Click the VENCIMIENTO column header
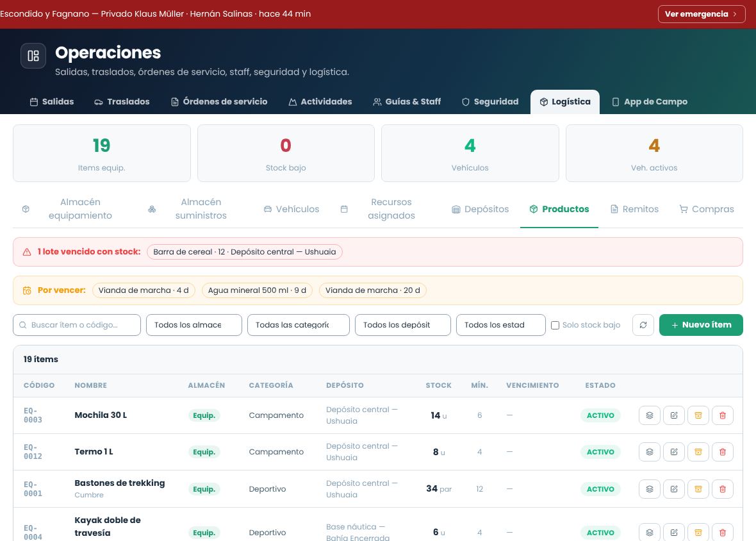The image size is (756, 541). [533, 385]
